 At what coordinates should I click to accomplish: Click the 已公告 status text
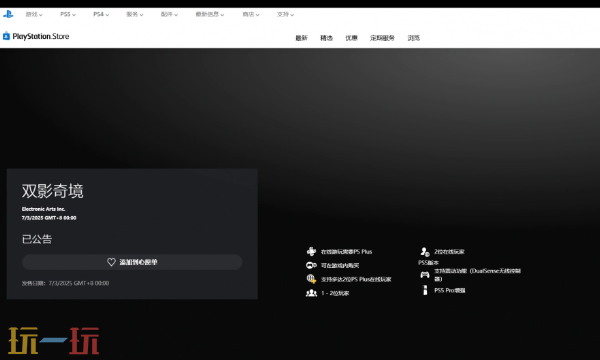37,239
